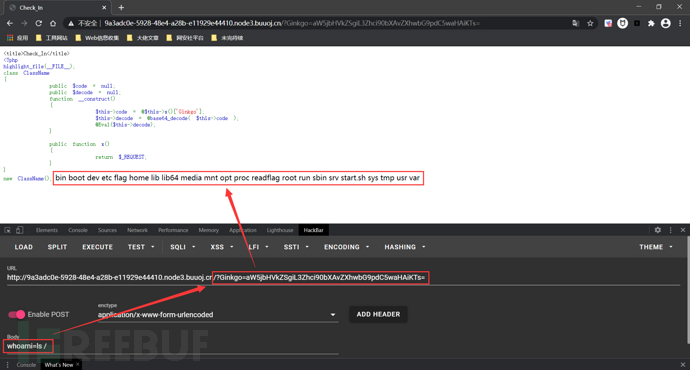Viewport: 690px width, 370px height.
Task: Toggle device toolbar in DevTools
Action: pos(19,230)
